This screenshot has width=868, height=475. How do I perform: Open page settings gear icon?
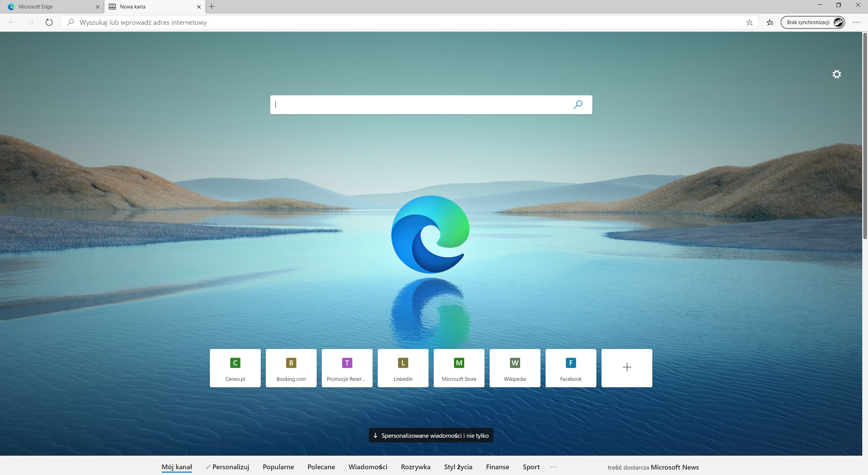click(836, 74)
